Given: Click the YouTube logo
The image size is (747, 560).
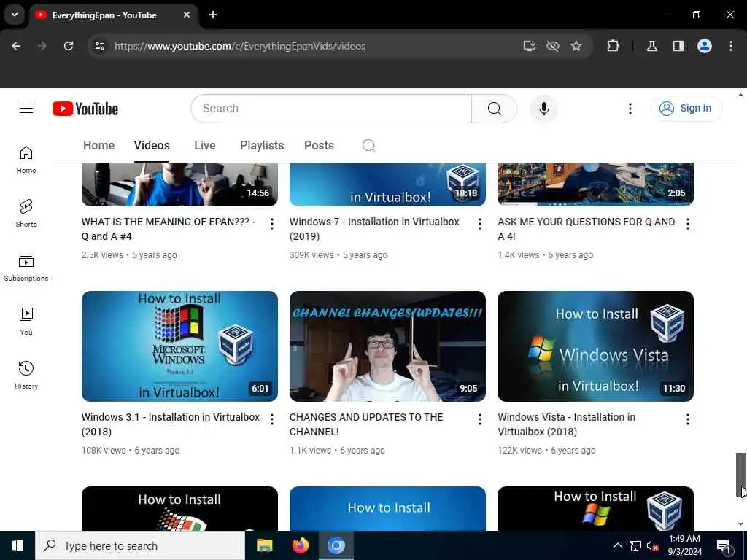Looking at the screenshot, I should (85, 109).
